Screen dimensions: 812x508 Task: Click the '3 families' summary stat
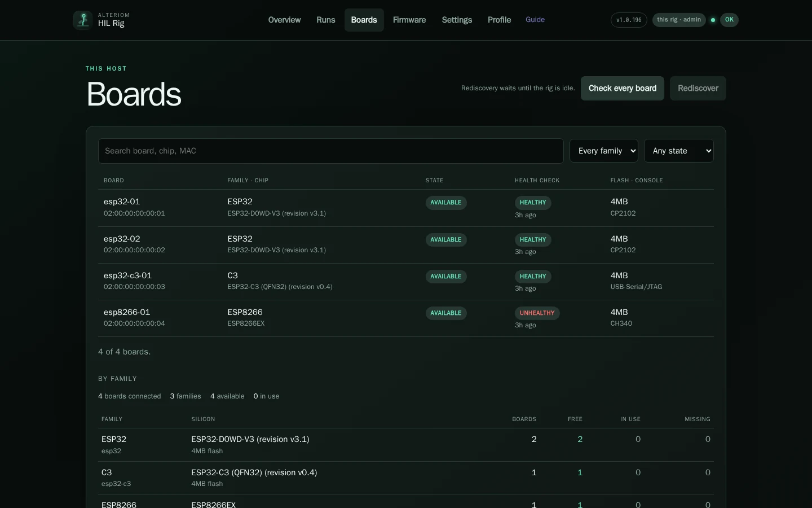186,396
